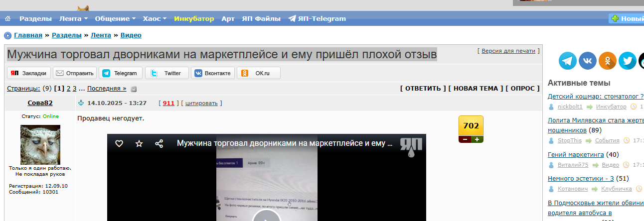Open the Twitter round icon in sidebar
This screenshot has width=644, height=221.
[628, 61]
